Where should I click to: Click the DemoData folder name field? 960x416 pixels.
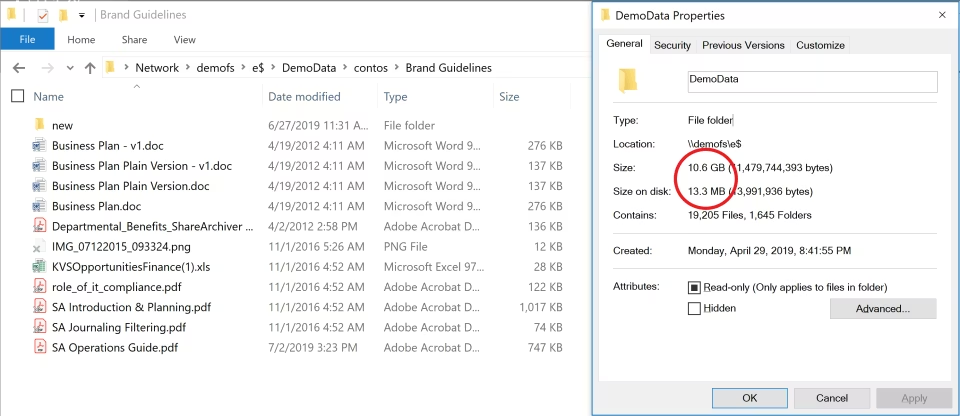click(x=811, y=82)
